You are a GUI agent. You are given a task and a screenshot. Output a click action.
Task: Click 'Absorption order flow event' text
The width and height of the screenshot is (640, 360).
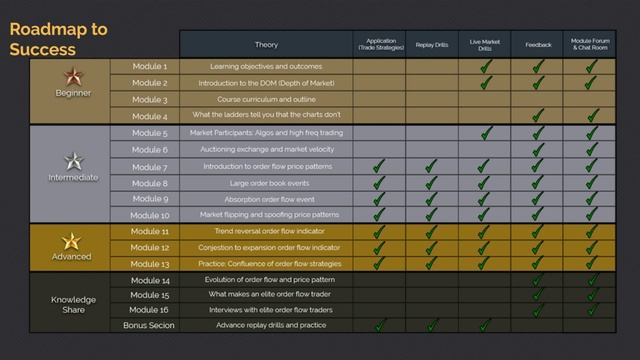[269, 199]
